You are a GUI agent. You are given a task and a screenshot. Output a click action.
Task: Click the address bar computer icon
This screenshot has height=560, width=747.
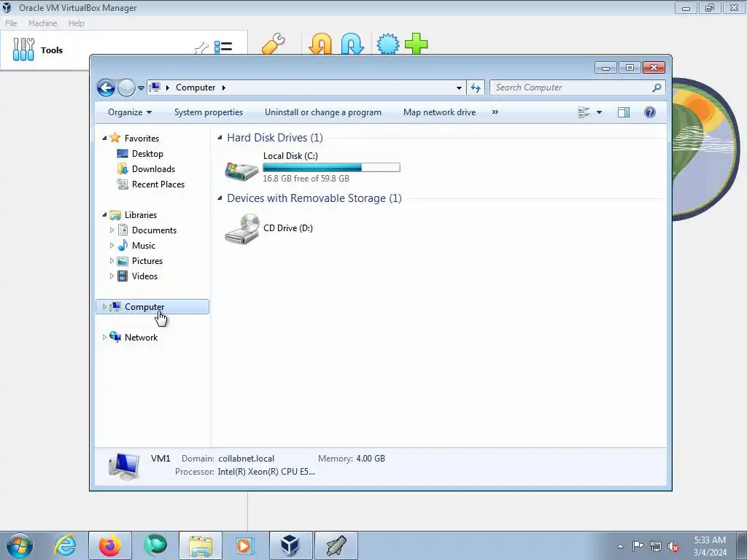tap(155, 87)
